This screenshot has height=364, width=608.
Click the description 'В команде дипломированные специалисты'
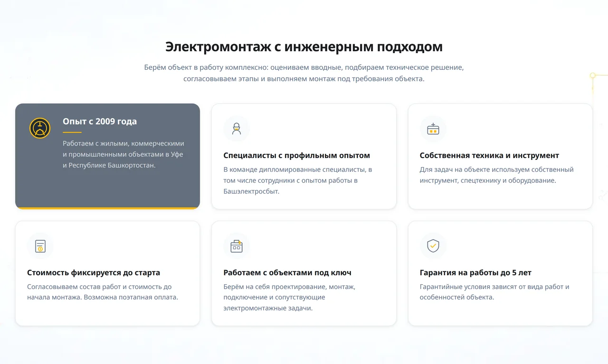[x=298, y=180]
